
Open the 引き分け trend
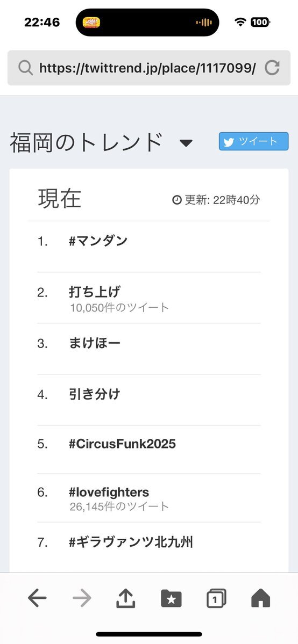[95, 394]
